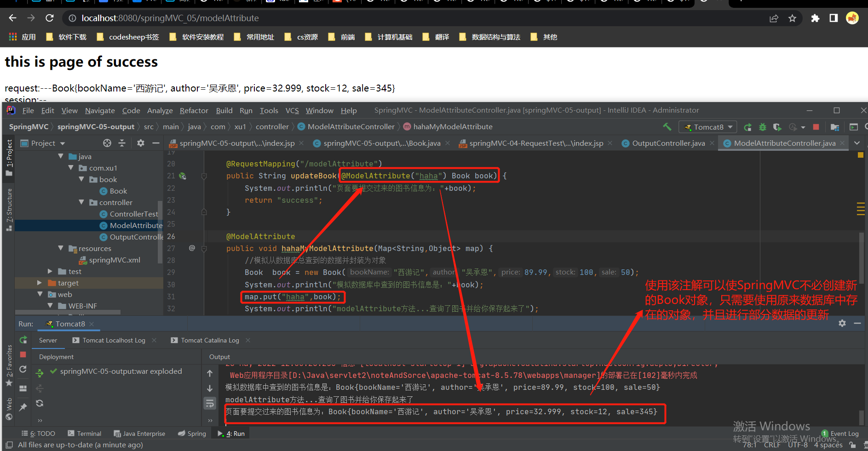
Task: Open the Tomcat Catalina Log tab
Action: pos(210,340)
